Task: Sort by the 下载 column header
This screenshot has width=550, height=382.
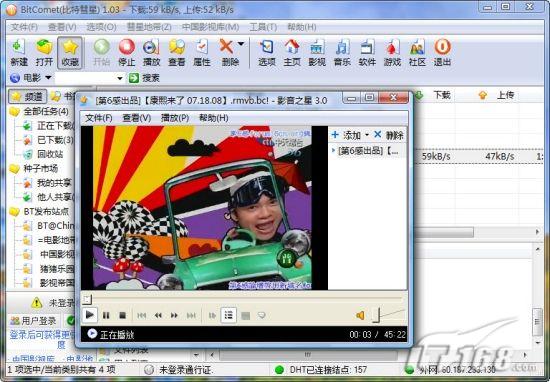Action: (x=442, y=95)
